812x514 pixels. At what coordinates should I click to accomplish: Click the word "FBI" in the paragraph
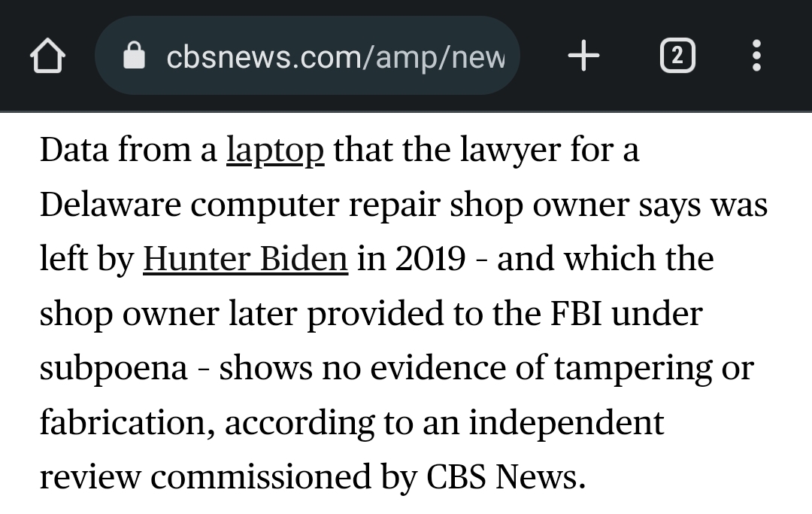(576, 313)
